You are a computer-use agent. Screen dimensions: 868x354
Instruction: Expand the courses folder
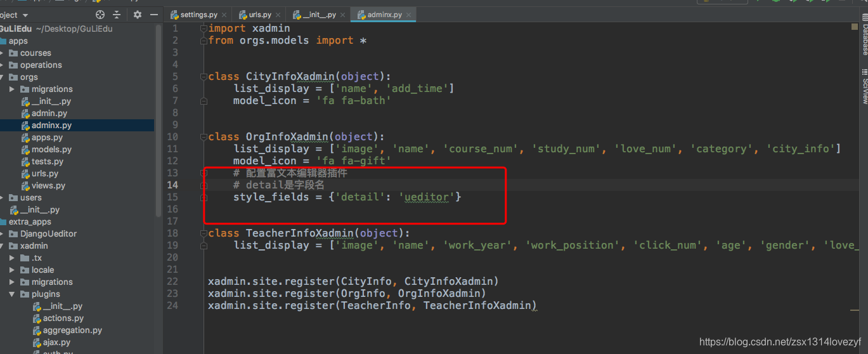click(3, 53)
